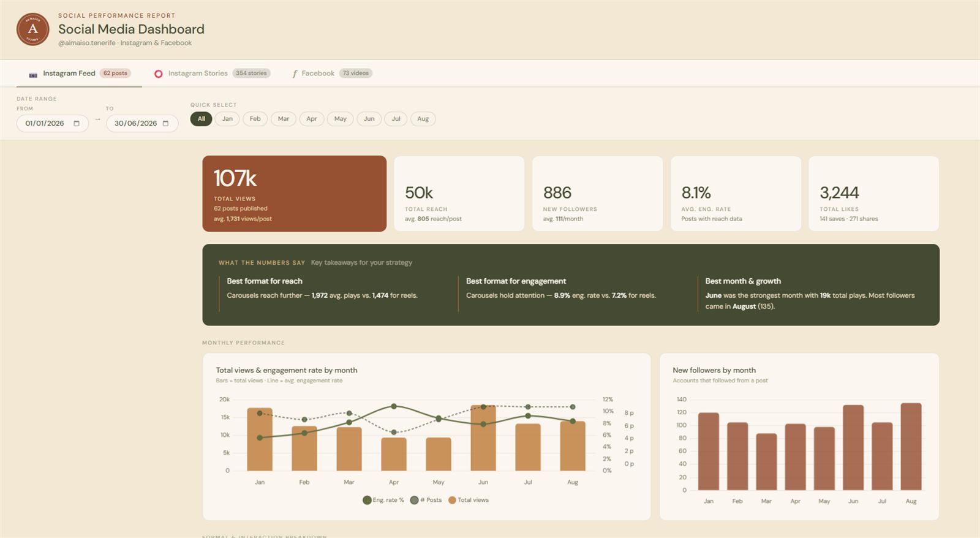This screenshot has height=538, width=980.
Task: Click the 'Best format for reach' heading
Action: point(265,281)
